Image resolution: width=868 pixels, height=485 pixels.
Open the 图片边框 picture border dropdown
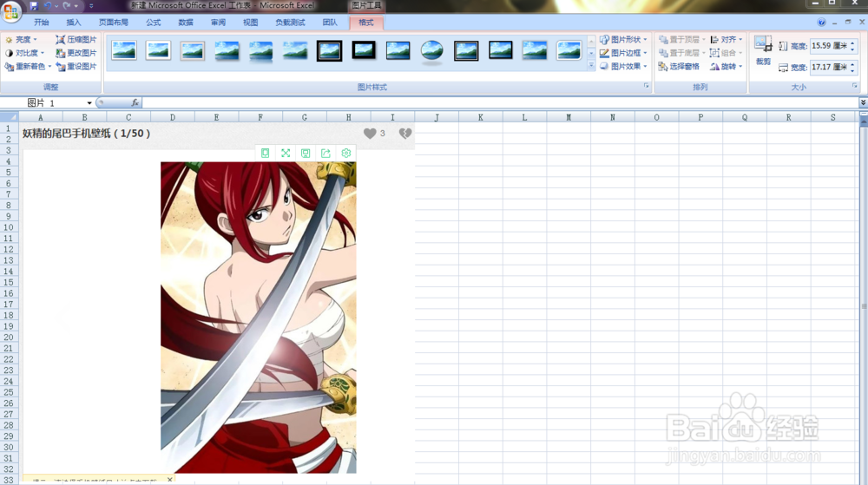point(623,53)
